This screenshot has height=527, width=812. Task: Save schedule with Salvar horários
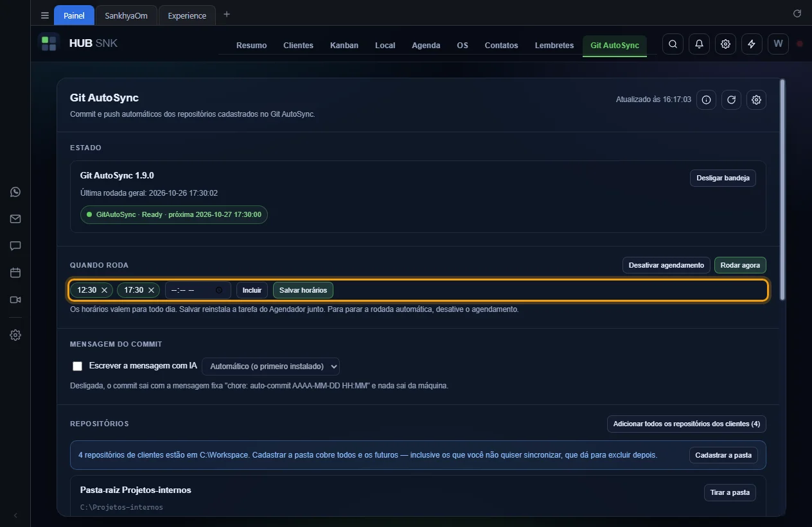click(303, 290)
